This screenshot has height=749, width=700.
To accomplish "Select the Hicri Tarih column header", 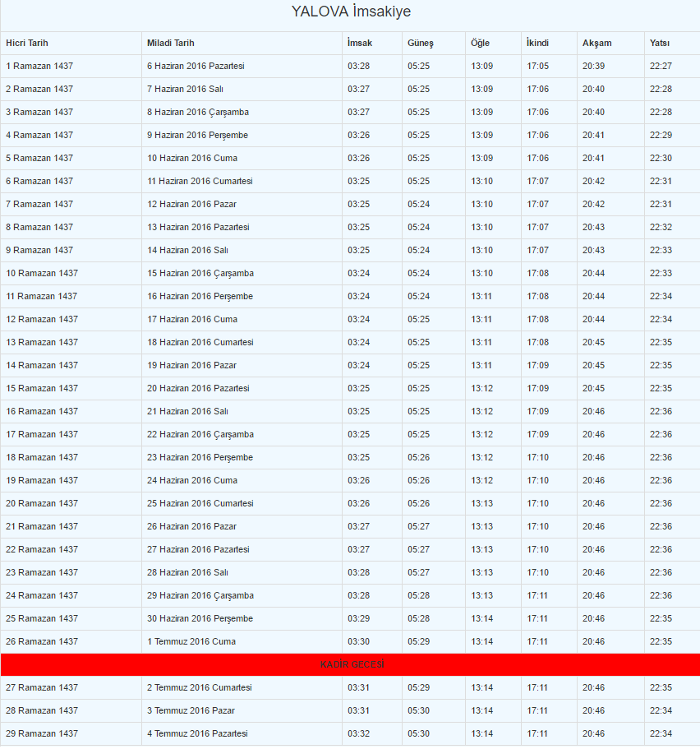I will point(27,43).
